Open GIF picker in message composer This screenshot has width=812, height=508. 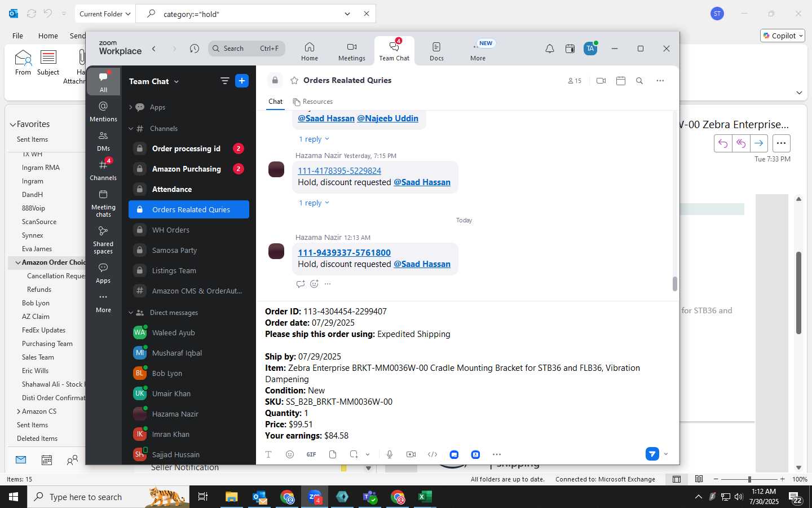(x=311, y=454)
